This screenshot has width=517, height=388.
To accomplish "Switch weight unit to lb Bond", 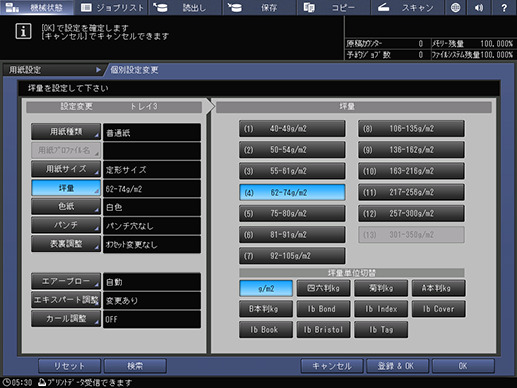I will point(323,309).
